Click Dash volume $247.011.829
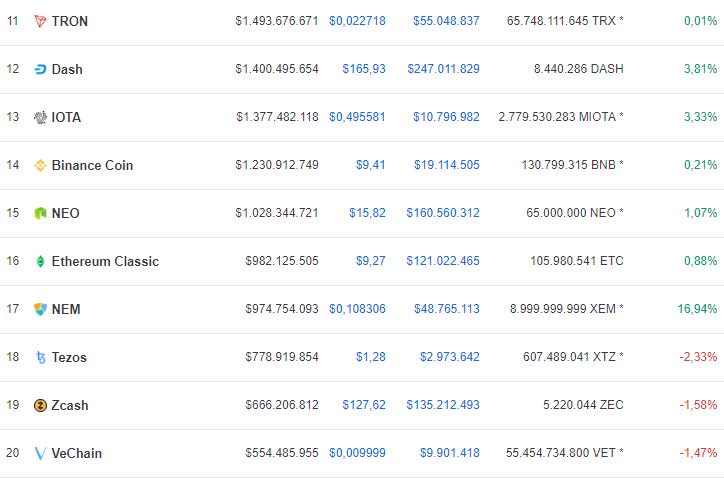The image size is (724, 484). [443, 69]
